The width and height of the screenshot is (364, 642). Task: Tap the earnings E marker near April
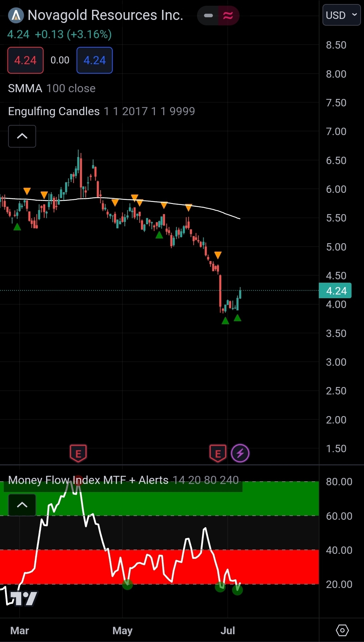(78, 453)
